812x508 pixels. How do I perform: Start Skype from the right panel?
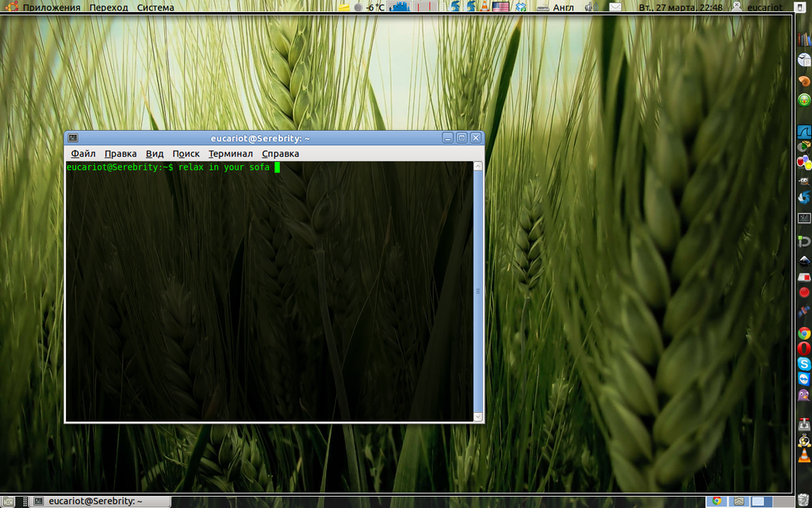803,364
